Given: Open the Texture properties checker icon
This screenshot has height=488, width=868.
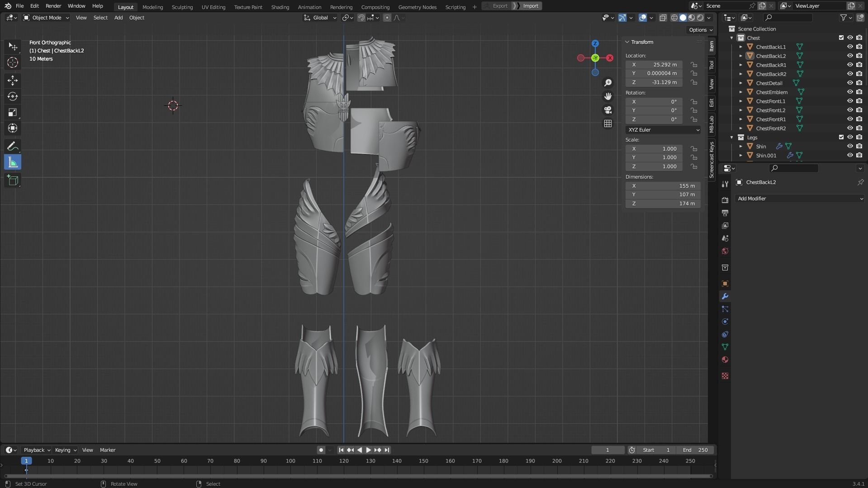Looking at the screenshot, I should (x=725, y=376).
